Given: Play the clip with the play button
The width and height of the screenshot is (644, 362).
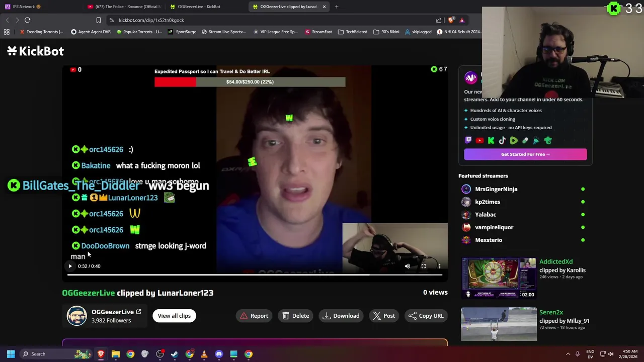Looking at the screenshot, I should [70, 266].
